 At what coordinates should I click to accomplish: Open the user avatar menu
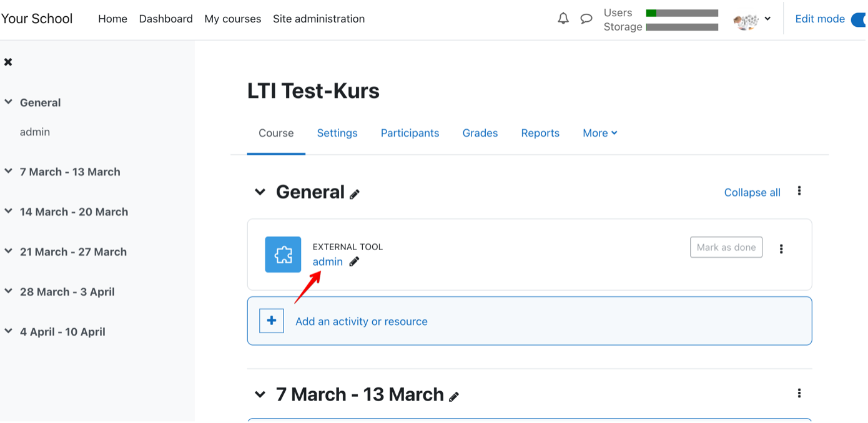[752, 19]
